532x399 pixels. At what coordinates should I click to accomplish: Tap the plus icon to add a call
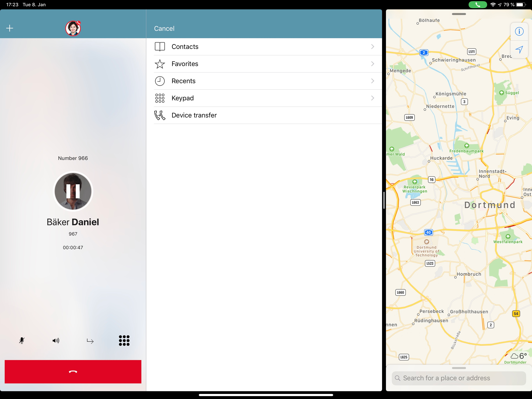(10, 28)
